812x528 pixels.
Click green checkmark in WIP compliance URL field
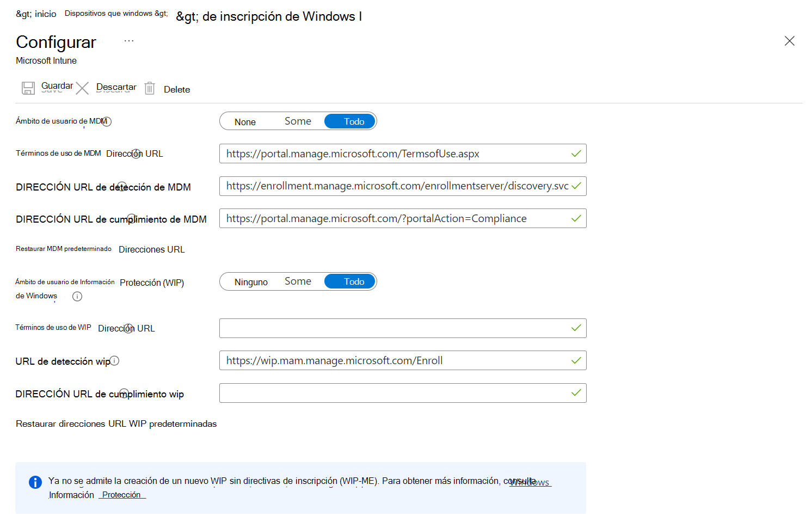pyautogui.click(x=576, y=392)
